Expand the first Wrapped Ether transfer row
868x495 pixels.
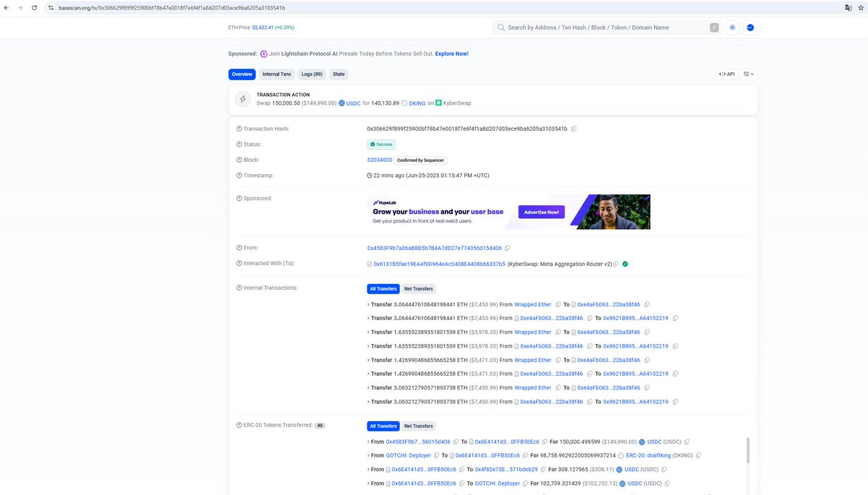tap(368, 304)
